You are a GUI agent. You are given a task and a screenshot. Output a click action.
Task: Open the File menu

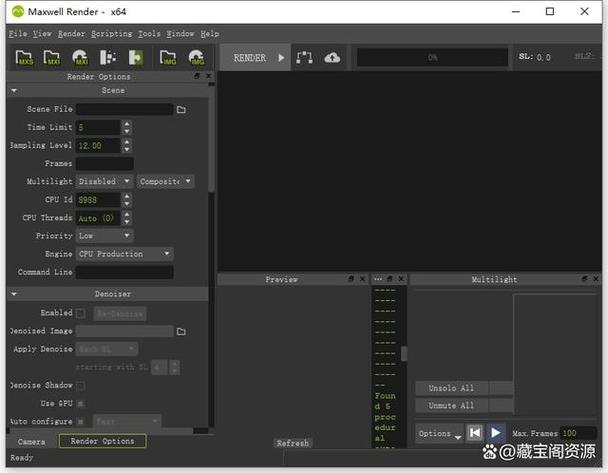coord(18,34)
